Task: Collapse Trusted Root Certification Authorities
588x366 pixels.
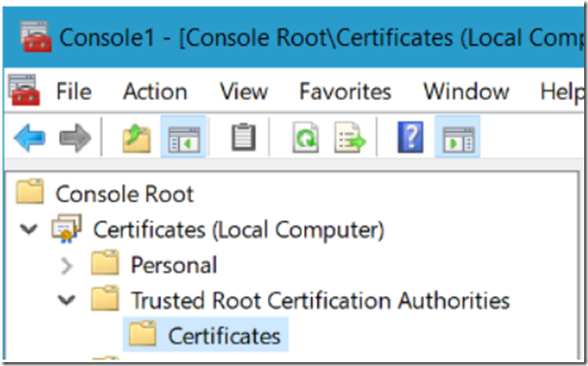Action: pos(66,300)
